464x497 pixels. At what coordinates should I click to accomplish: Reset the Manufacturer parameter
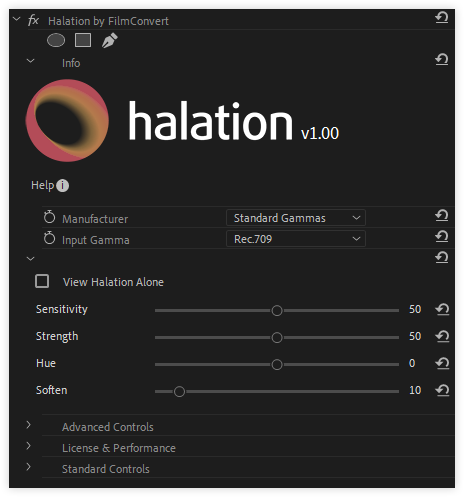coord(442,215)
